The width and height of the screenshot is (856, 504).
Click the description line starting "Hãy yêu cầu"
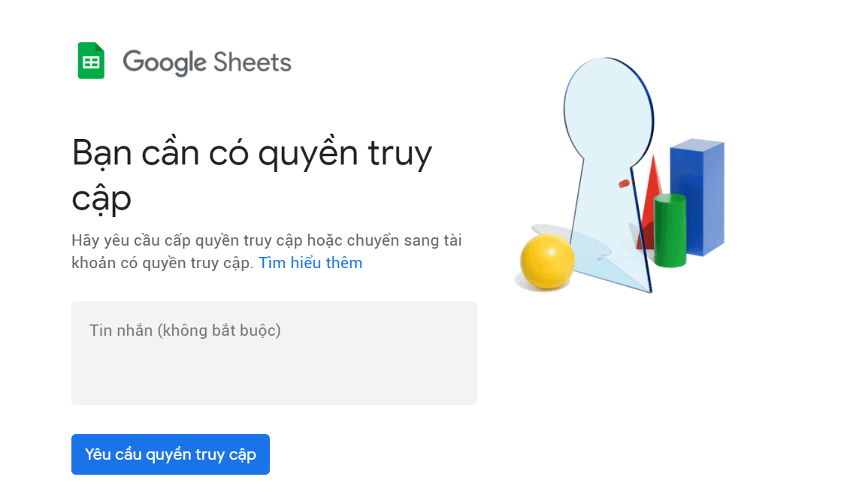pos(266,240)
